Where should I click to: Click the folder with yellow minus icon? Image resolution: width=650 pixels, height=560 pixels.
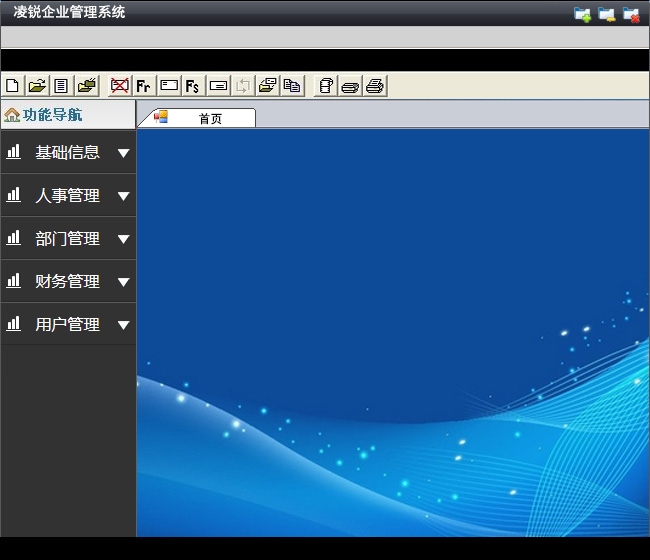[x=606, y=15]
